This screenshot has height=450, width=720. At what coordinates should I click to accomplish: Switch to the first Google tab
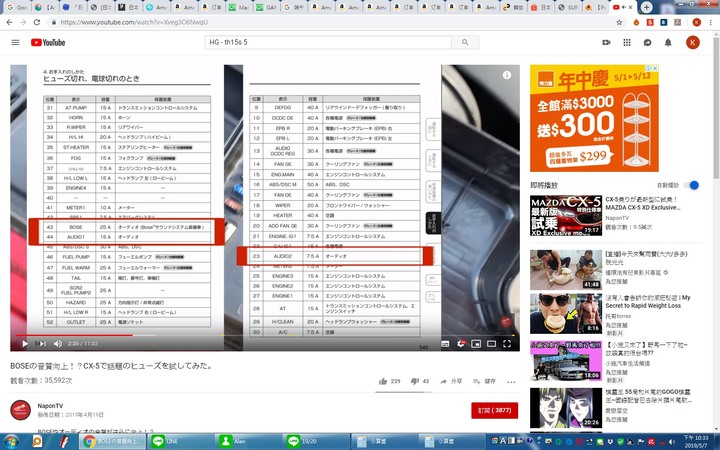pyautogui.click(x=18, y=7)
